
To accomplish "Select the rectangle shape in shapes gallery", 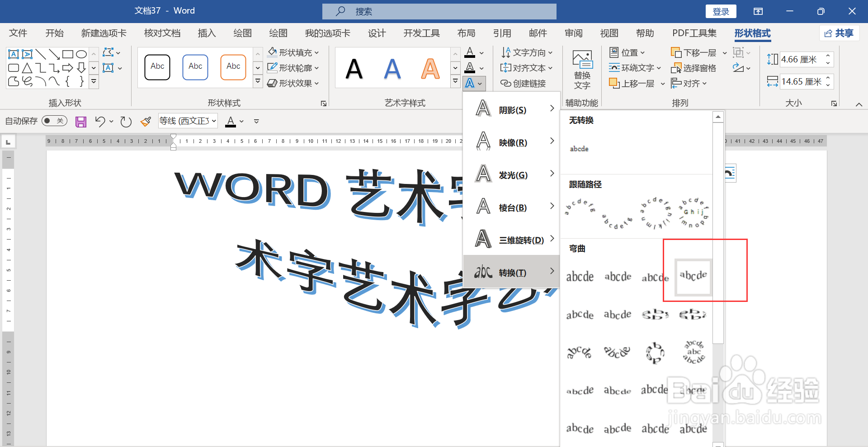I will (68, 55).
